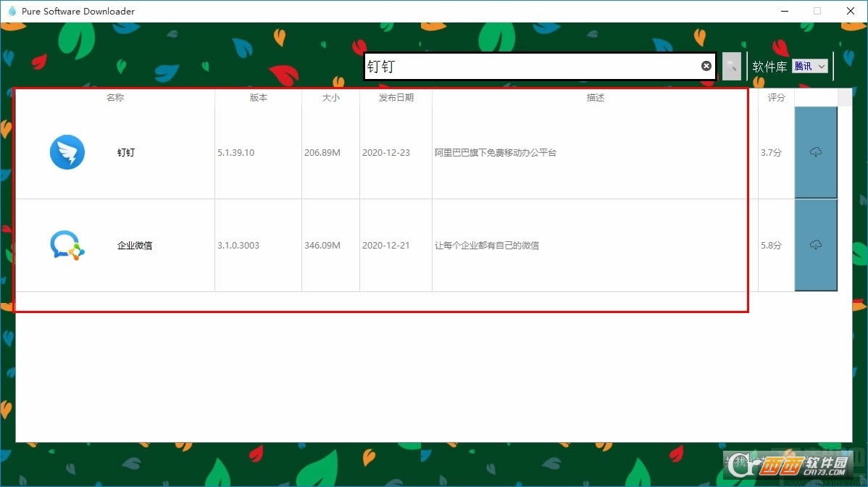Minimize the Pure Software Downloader window
The height and width of the screenshot is (487, 868).
pos(785,11)
